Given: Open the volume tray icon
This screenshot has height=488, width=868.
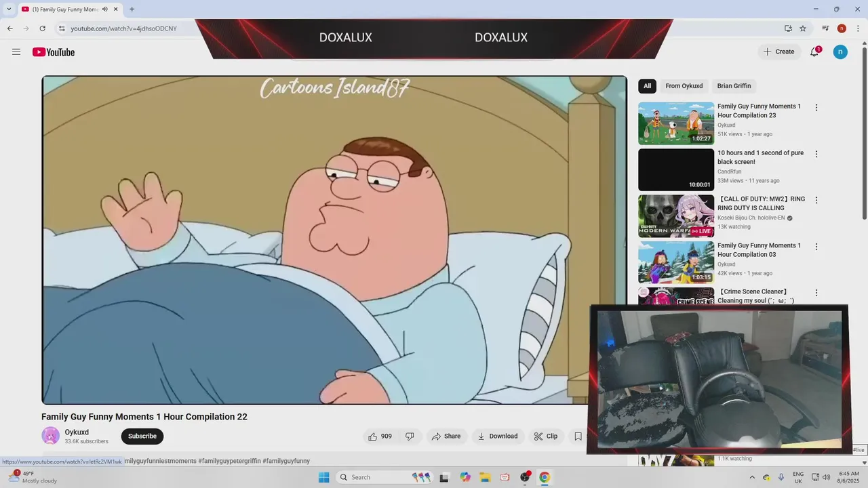Looking at the screenshot, I should [x=826, y=477].
